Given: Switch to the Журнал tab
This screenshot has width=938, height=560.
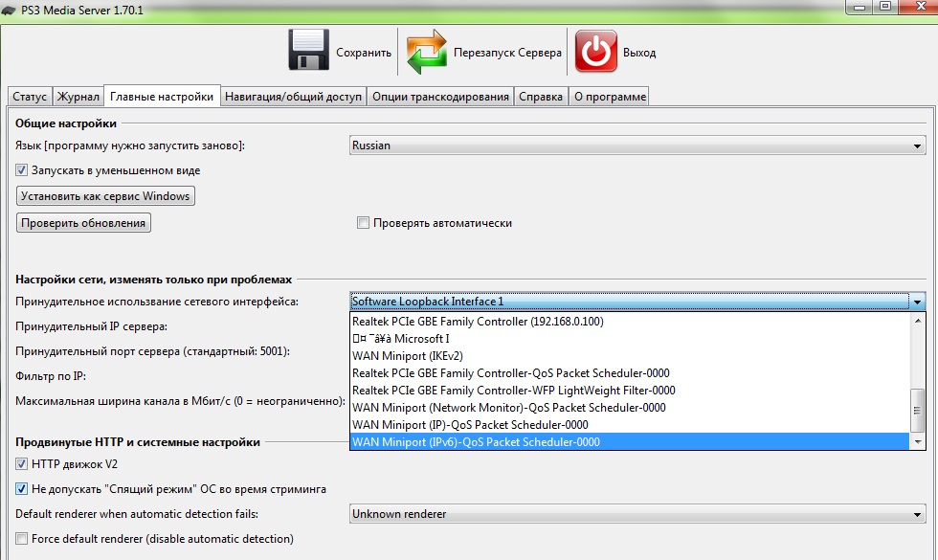Looking at the screenshot, I should coord(78,97).
